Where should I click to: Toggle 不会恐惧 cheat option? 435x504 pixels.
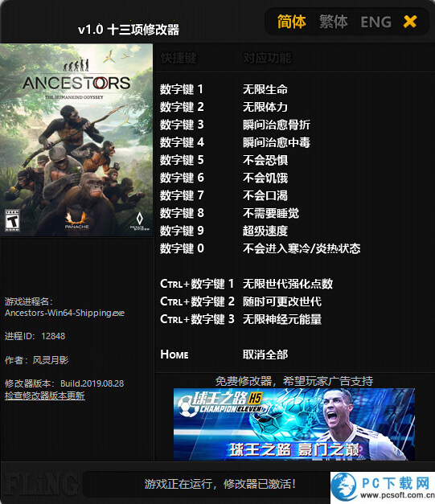coord(265,160)
